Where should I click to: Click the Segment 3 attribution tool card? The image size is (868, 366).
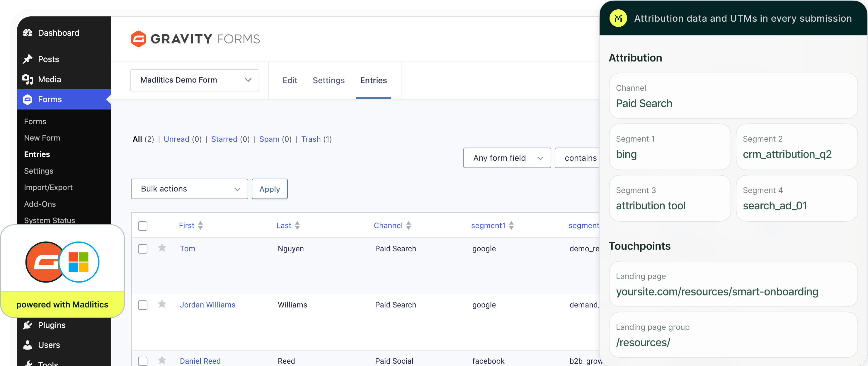point(670,198)
